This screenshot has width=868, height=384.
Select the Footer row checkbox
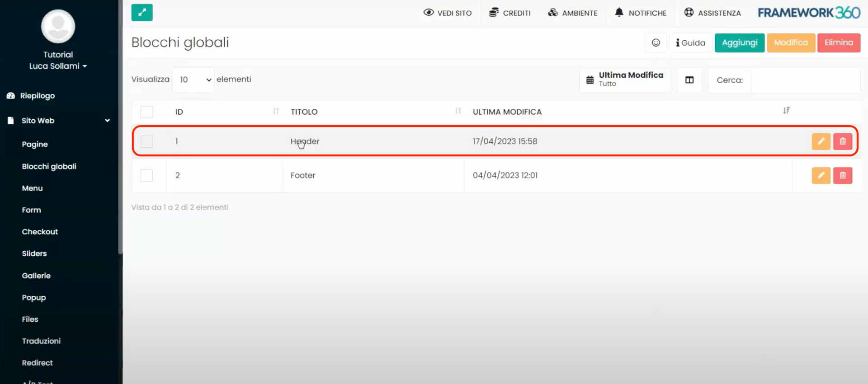tap(146, 175)
